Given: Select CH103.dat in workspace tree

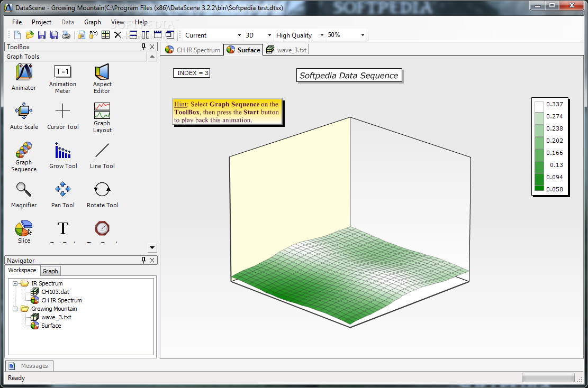Looking at the screenshot, I should [x=55, y=292].
